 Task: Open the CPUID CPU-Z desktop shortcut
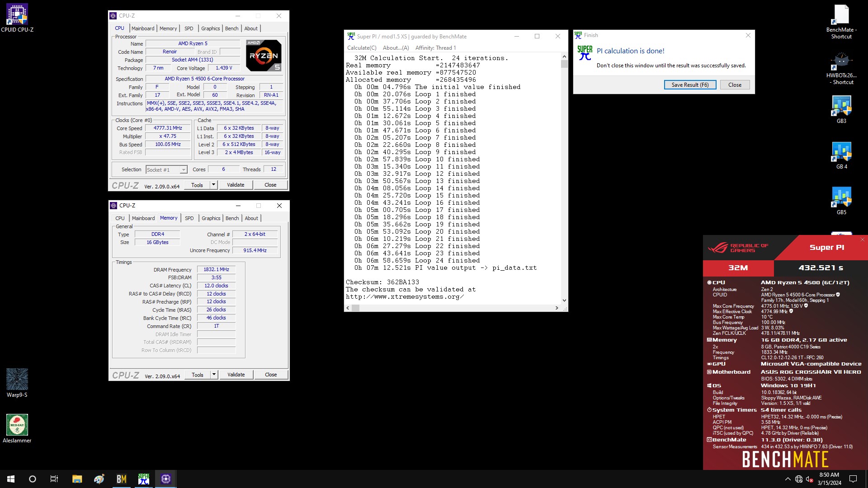pos(17,18)
